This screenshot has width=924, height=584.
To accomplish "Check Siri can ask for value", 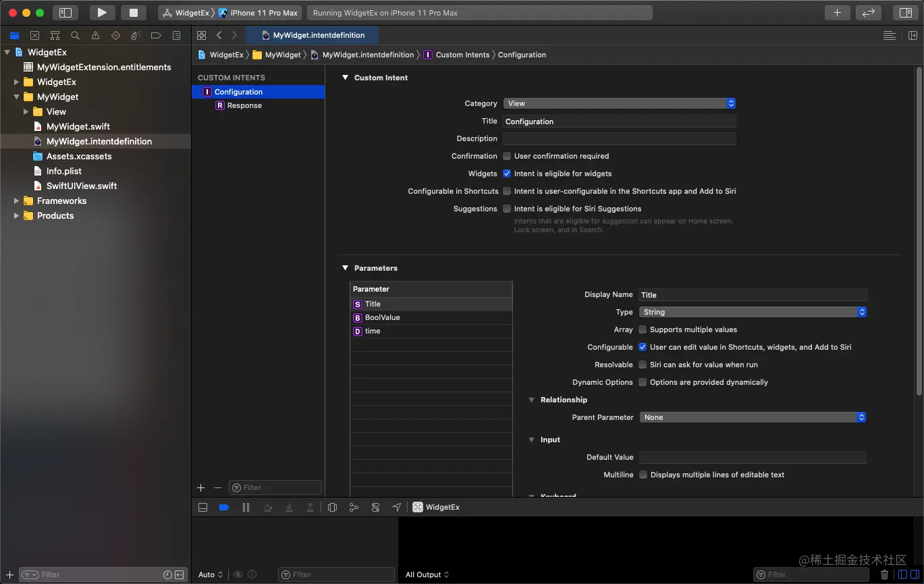I will [643, 365].
